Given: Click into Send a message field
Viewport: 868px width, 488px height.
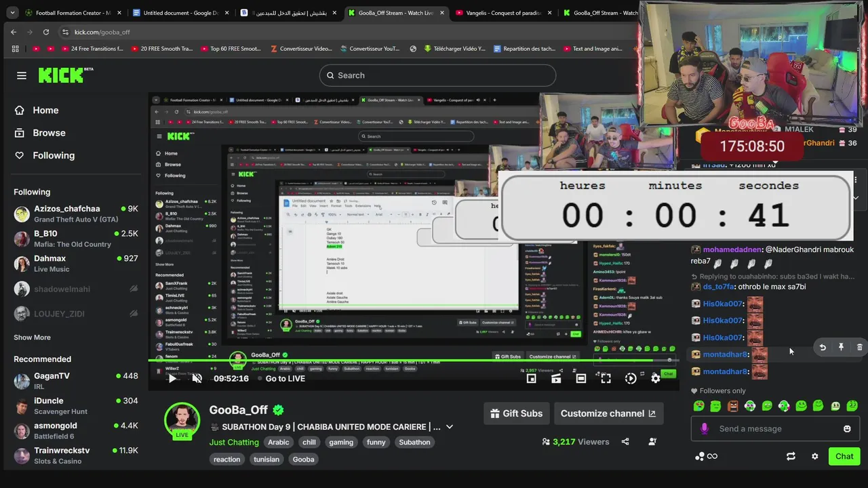Looking at the screenshot, I should click(x=776, y=428).
